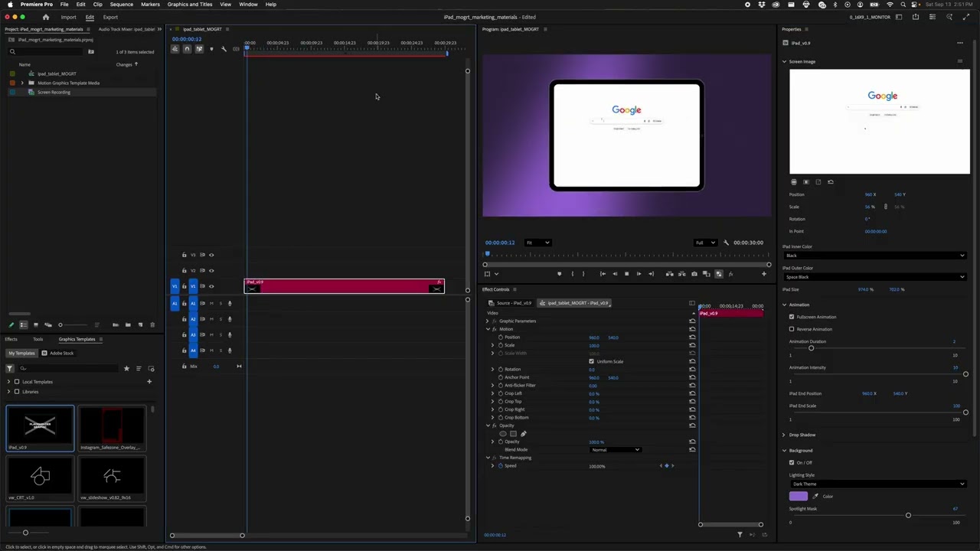980x551 pixels.
Task: Go to In point in Program monitor
Action: (603, 274)
